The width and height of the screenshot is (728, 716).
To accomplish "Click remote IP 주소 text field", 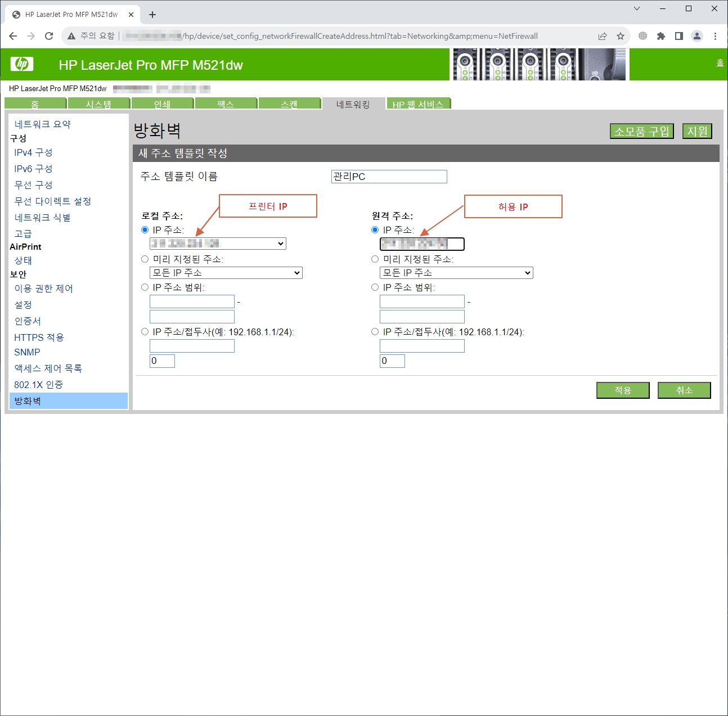I will point(422,244).
